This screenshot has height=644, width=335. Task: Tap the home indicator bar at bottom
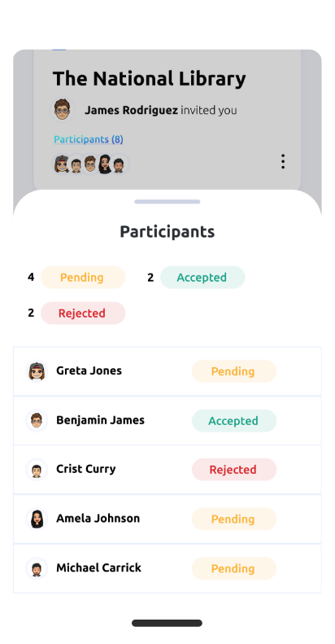click(167, 623)
